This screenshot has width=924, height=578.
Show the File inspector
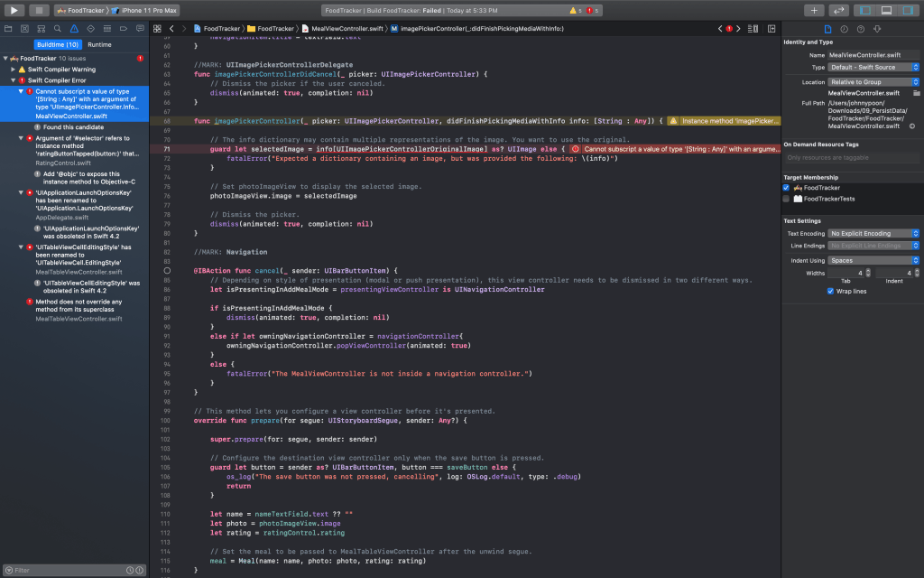pyautogui.click(x=828, y=29)
